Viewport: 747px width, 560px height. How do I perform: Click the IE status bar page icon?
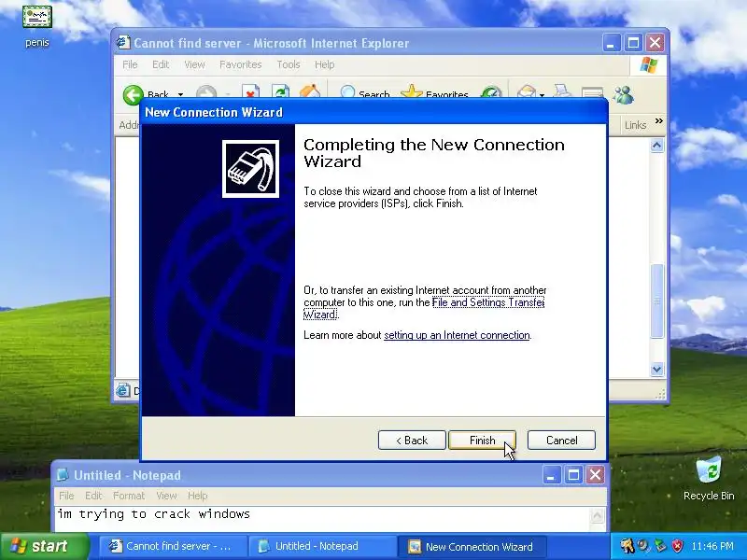pyautogui.click(x=123, y=390)
